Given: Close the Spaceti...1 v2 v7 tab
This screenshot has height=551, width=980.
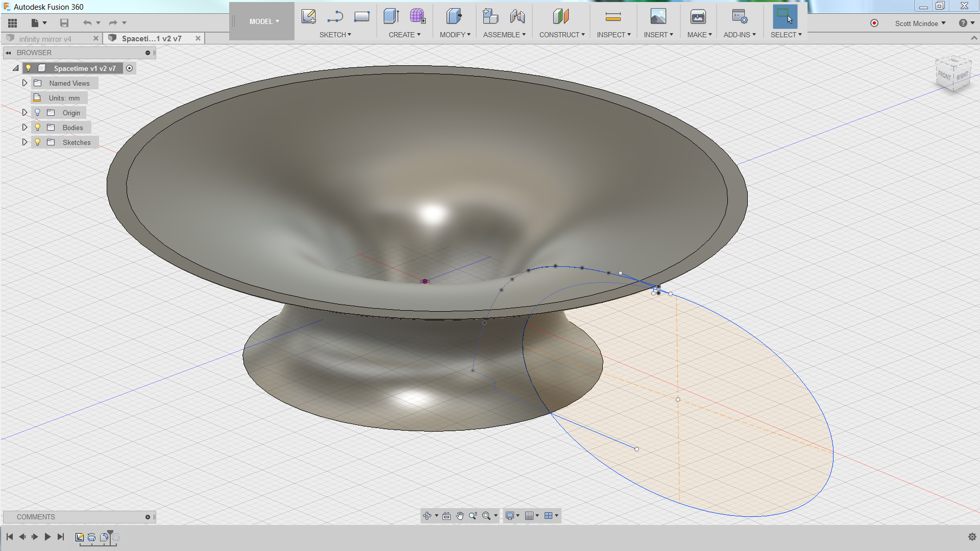Looking at the screenshot, I should [198, 38].
